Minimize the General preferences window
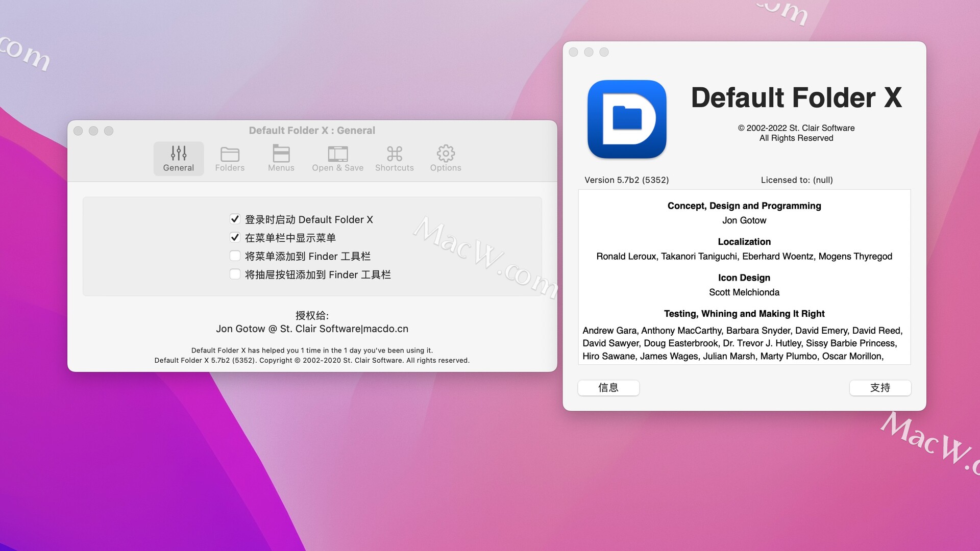 tap(93, 131)
